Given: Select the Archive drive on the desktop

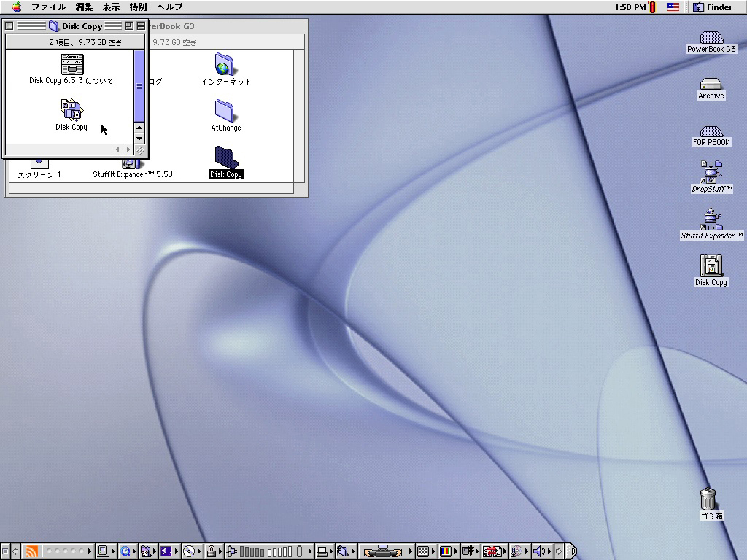Looking at the screenshot, I should click(711, 84).
